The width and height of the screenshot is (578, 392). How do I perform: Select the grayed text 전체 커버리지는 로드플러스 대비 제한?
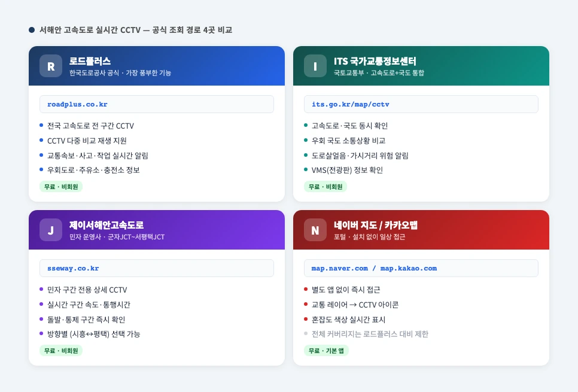(x=370, y=334)
